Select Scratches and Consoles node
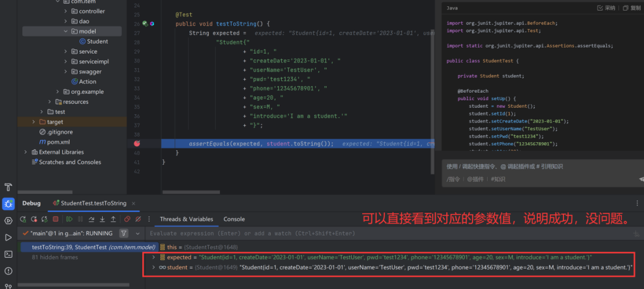The width and height of the screenshot is (644, 289). click(x=66, y=162)
